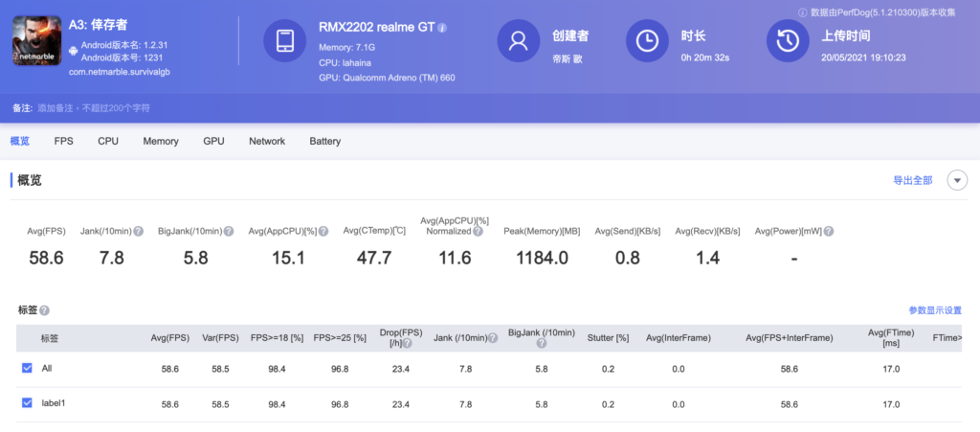Click the RMX2202 realme GT device title

click(x=377, y=28)
